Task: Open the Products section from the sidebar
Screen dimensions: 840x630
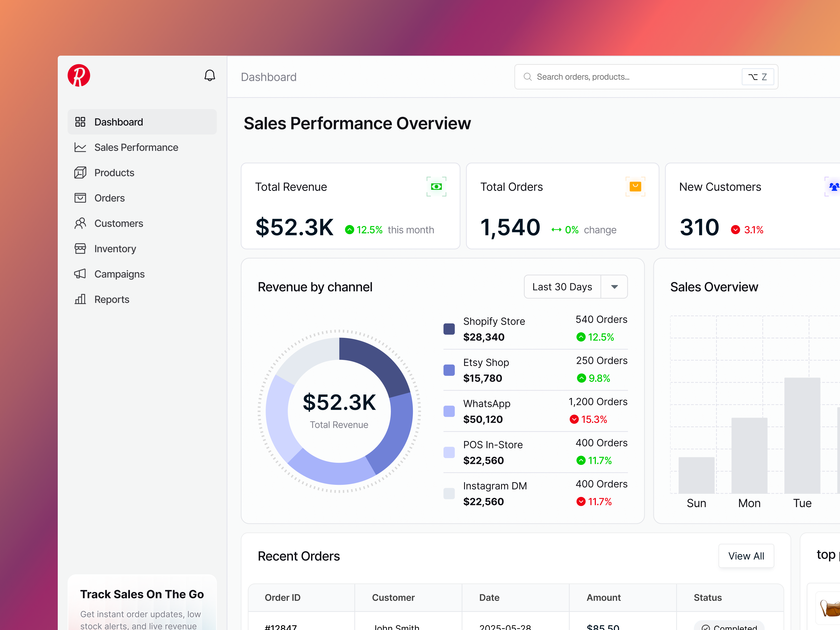Action: 114,172
